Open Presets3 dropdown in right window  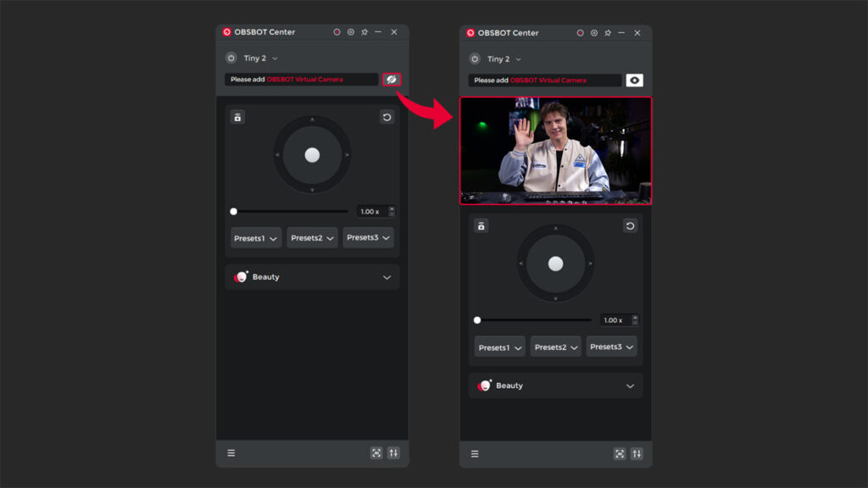coord(611,347)
